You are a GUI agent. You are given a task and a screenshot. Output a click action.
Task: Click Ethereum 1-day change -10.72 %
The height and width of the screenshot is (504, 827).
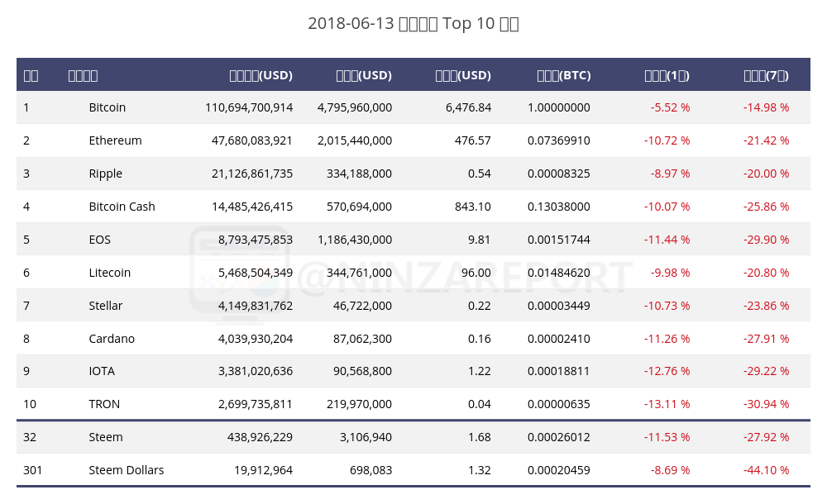tap(667, 140)
